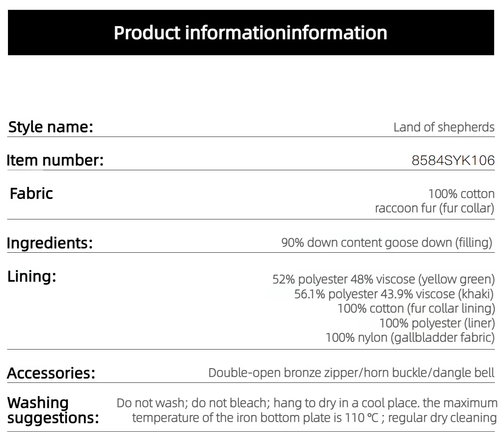The height and width of the screenshot is (432, 504).
Task: Click the Land of shepherds value
Action: point(444,127)
